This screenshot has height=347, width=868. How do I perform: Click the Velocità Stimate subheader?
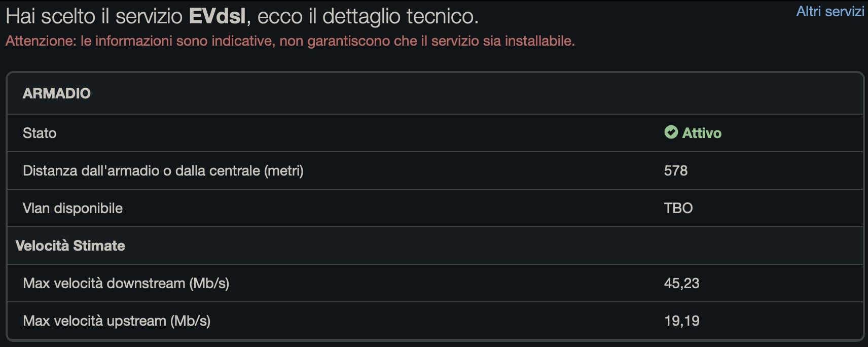[x=70, y=246]
